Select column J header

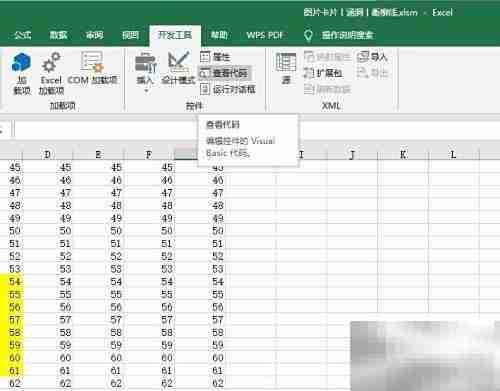352,154
